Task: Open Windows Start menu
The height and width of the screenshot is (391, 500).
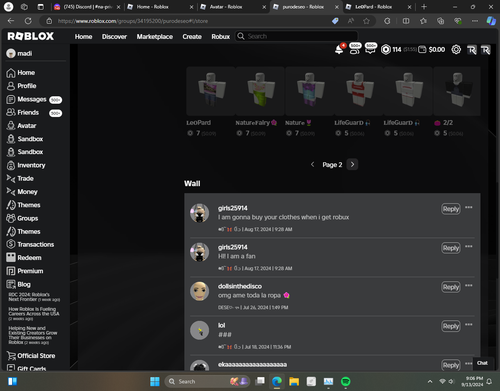Action: tap(155, 381)
